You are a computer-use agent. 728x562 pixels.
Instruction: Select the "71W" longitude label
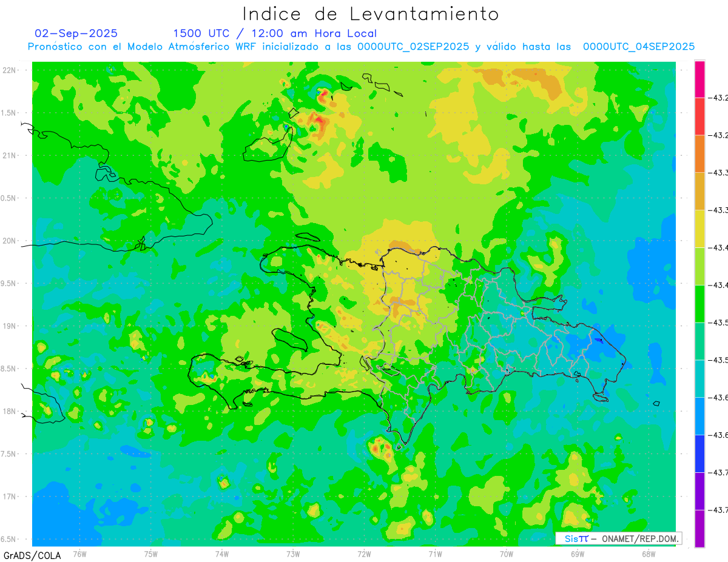[435, 554]
